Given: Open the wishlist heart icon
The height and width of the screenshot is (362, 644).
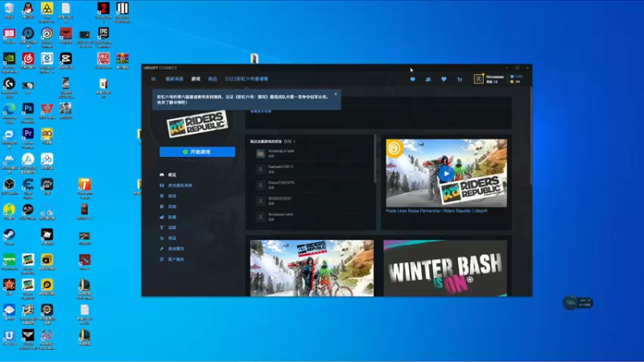Looking at the screenshot, I should coord(444,79).
